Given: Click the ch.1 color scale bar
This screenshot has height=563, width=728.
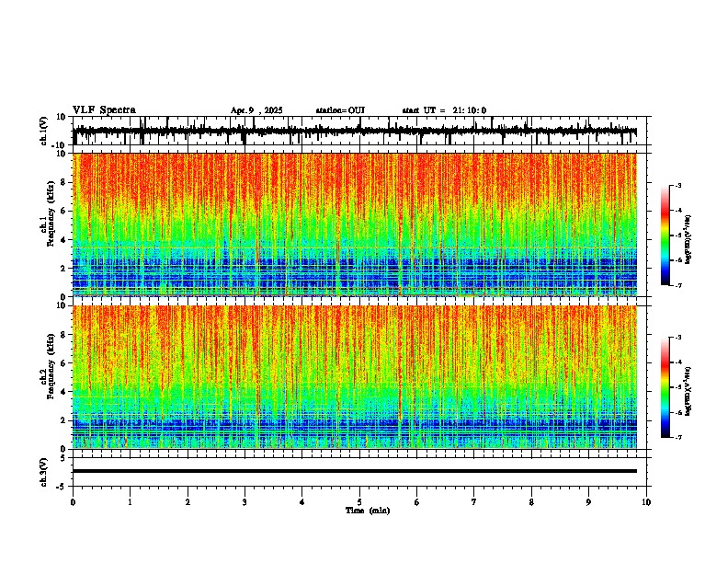Looking at the screenshot, I should [x=665, y=236].
